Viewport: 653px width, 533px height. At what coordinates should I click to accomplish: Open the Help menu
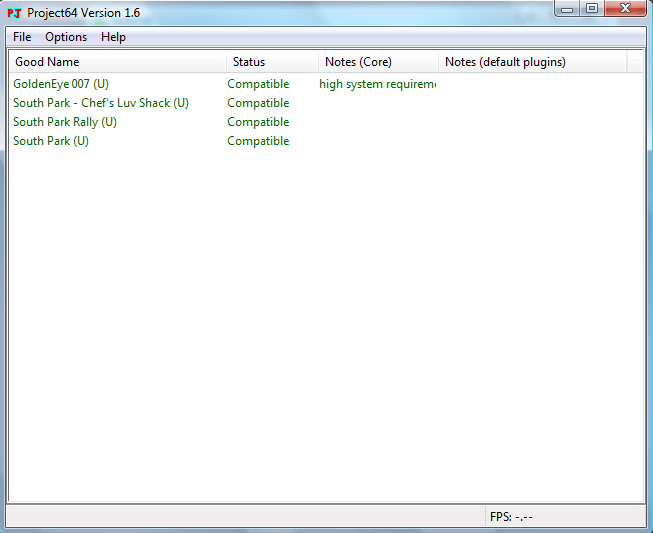pos(113,37)
